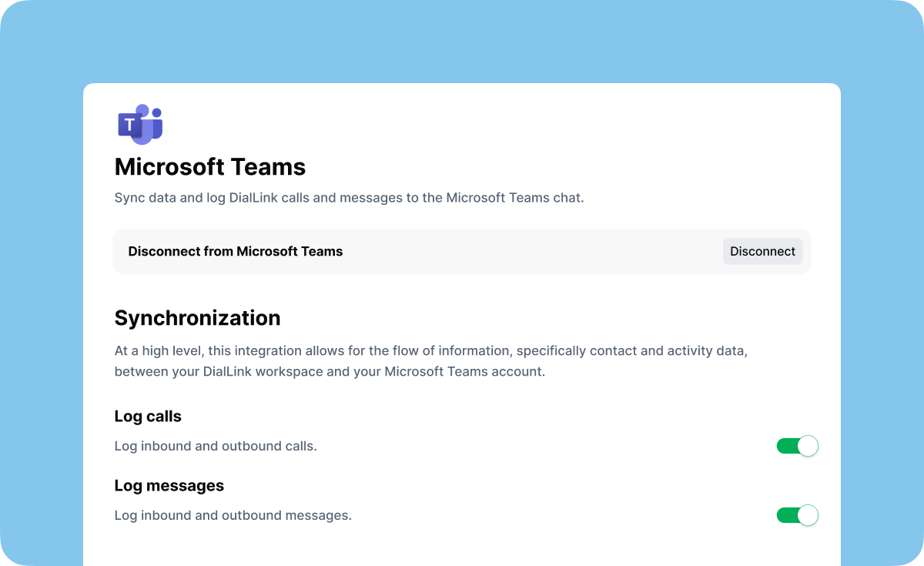Image resolution: width=924 pixels, height=566 pixels.
Task: Disable the Log calls toggle
Action: tap(797, 446)
